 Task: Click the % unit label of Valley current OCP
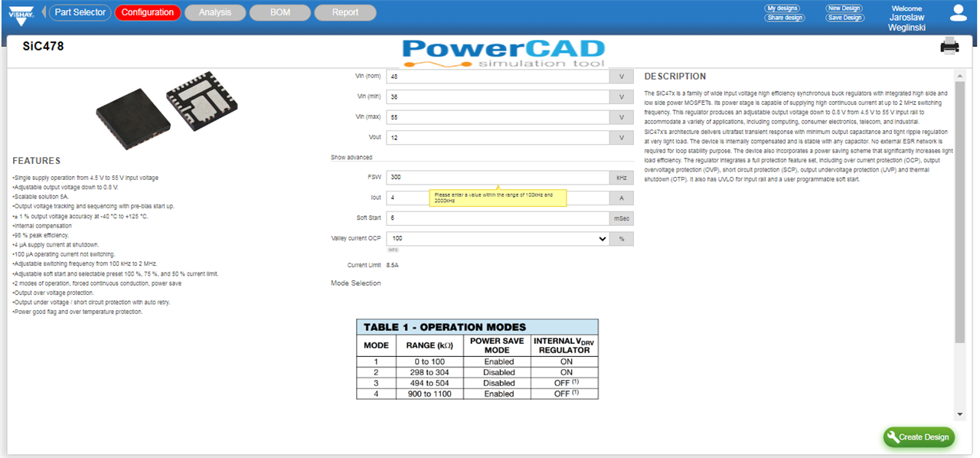(x=622, y=239)
